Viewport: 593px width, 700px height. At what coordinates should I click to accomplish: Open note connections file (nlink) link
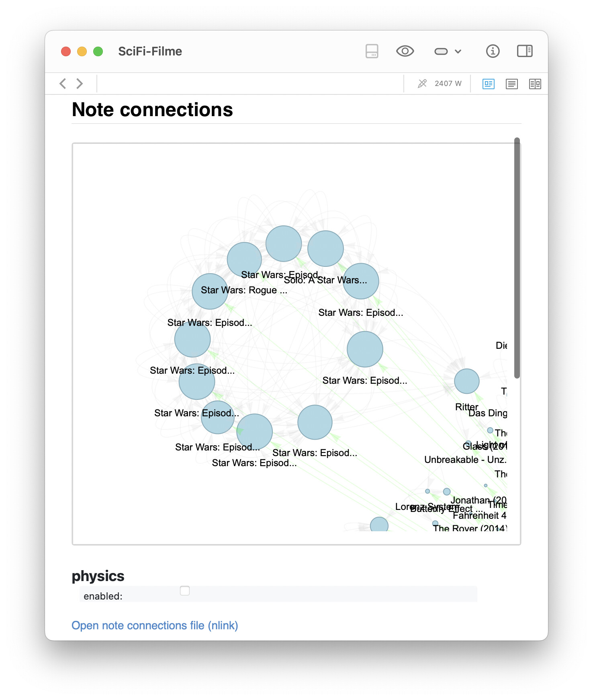155,625
